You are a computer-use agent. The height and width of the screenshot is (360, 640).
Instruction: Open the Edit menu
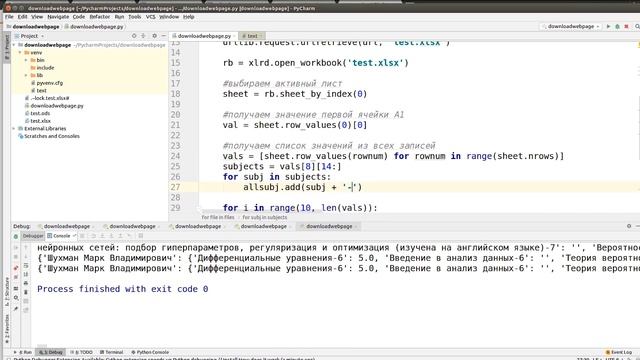coord(22,17)
